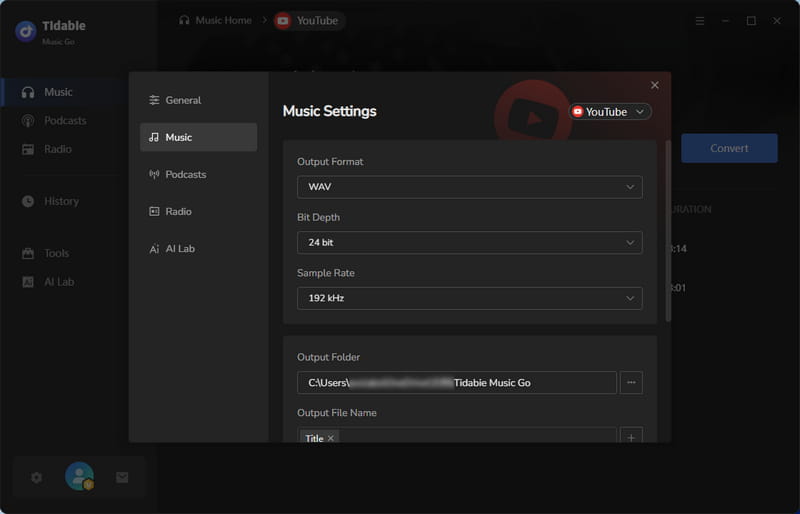Click the YouTube breadcrumb chip
800x514 pixels.
click(309, 21)
